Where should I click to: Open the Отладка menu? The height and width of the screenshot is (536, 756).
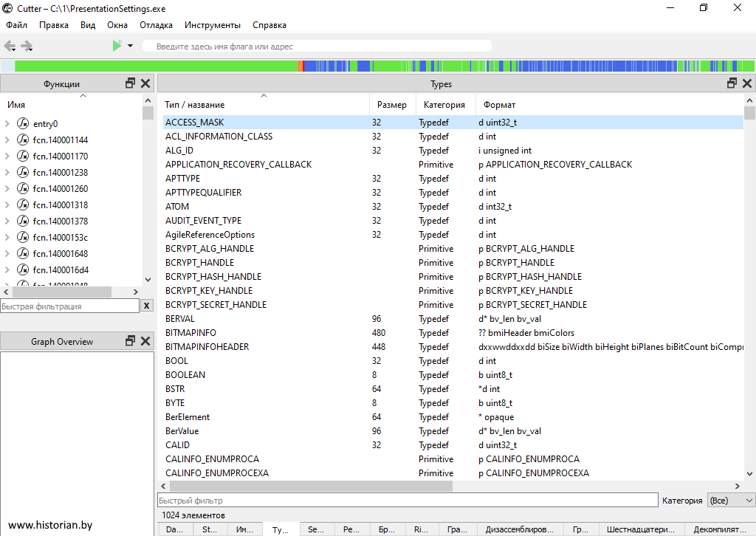(156, 25)
